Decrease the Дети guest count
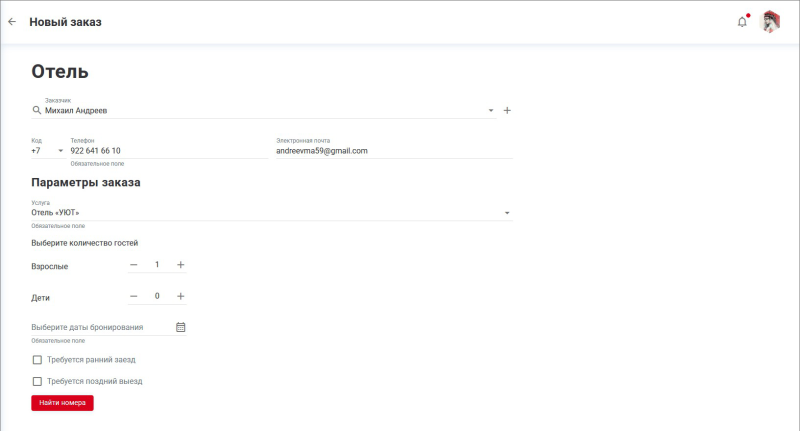The image size is (800, 431). click(x=134, y=296)
